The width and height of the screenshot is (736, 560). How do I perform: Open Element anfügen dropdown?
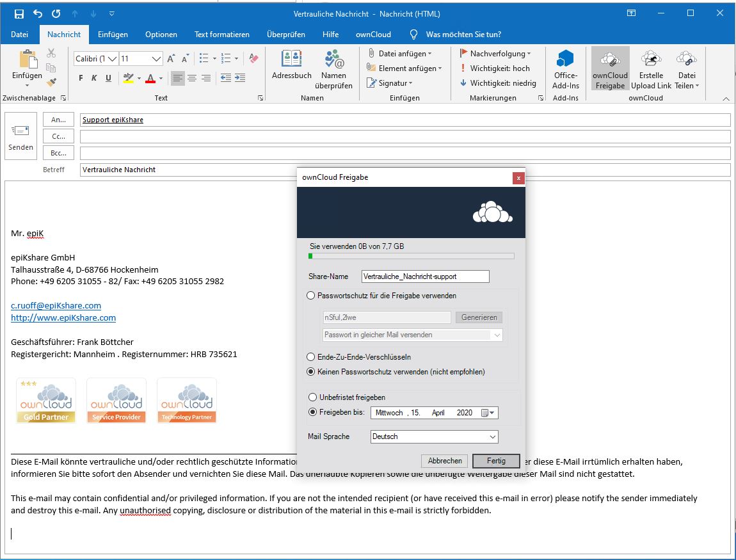404,68
